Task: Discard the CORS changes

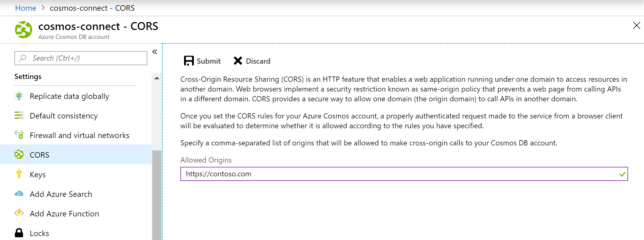Action: [x=252, y=61]
